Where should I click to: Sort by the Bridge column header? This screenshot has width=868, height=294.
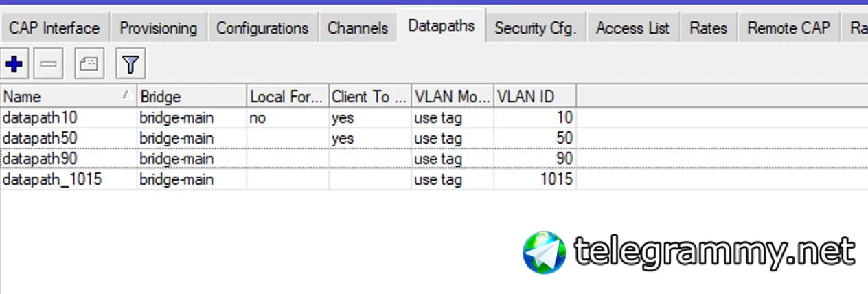(192, 96)
